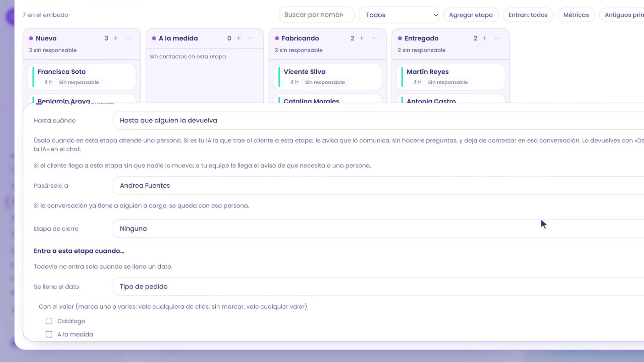
Task: Open the Fabricando stage options menu
Action: (x=375, y=38)
